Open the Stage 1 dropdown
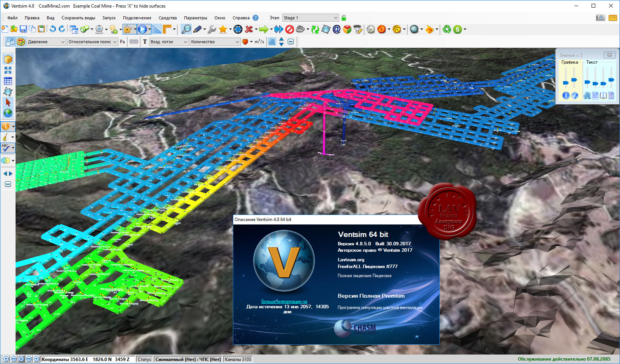The image size is (620, 364). tap(310, 18)
